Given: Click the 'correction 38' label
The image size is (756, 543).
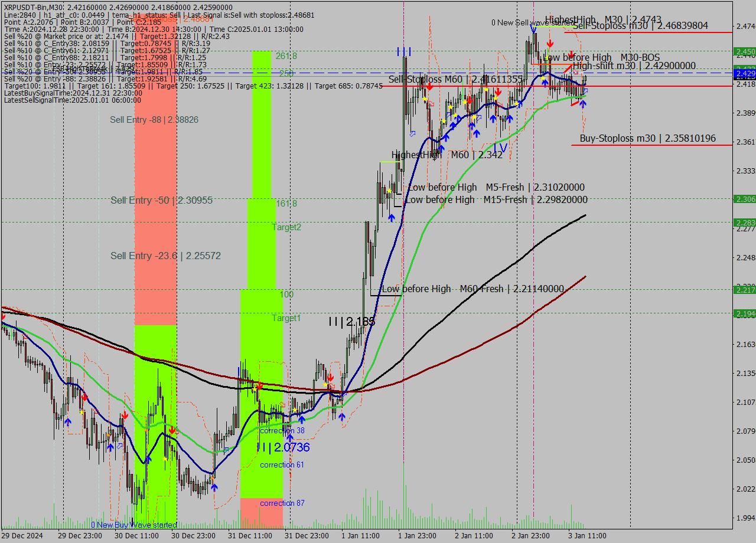Looking at the screenshot, I should 282,431.
